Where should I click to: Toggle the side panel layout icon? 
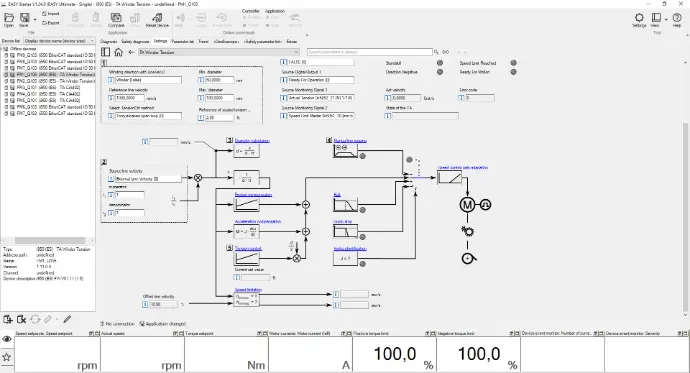[x=106, y=52]
